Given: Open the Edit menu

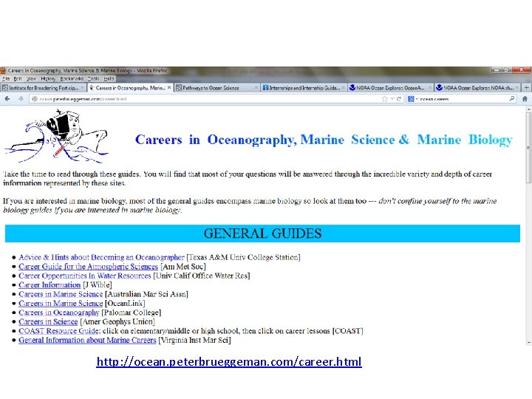Looking at the screenshot, I should coord(18,79).
